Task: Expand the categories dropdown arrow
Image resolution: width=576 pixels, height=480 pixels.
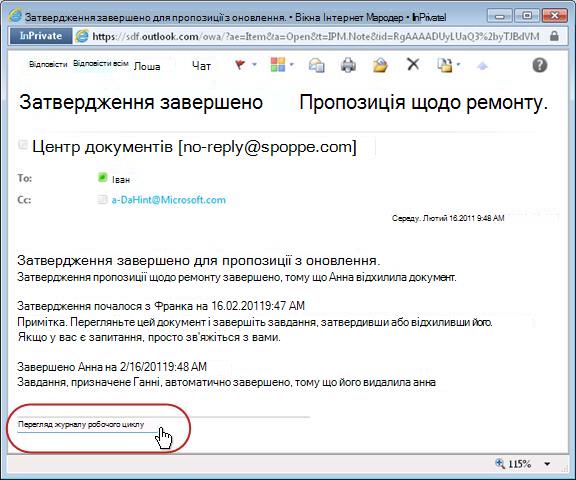Action: tap(292, 65)
